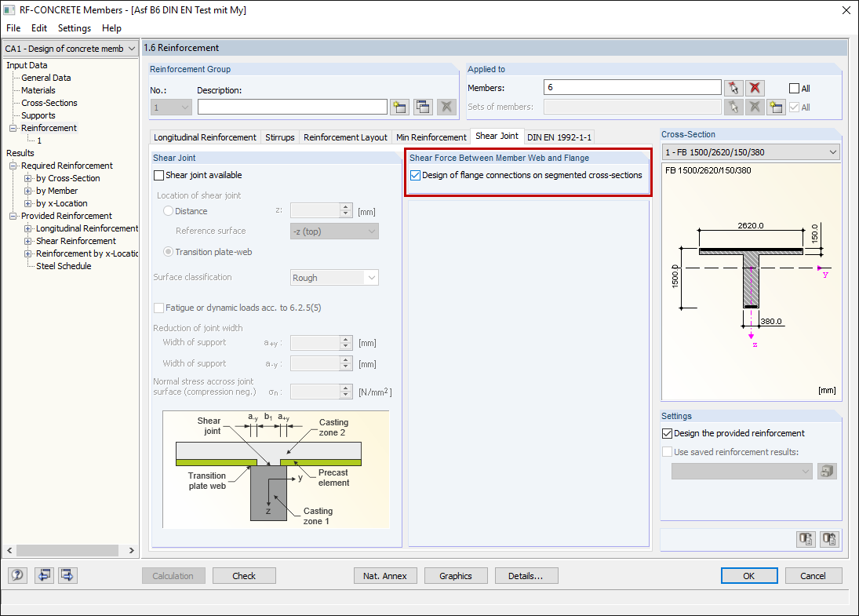Collapse Provided Reinforcement tree node
This screenshot has height=616, width=859.
tap(13, 216)
